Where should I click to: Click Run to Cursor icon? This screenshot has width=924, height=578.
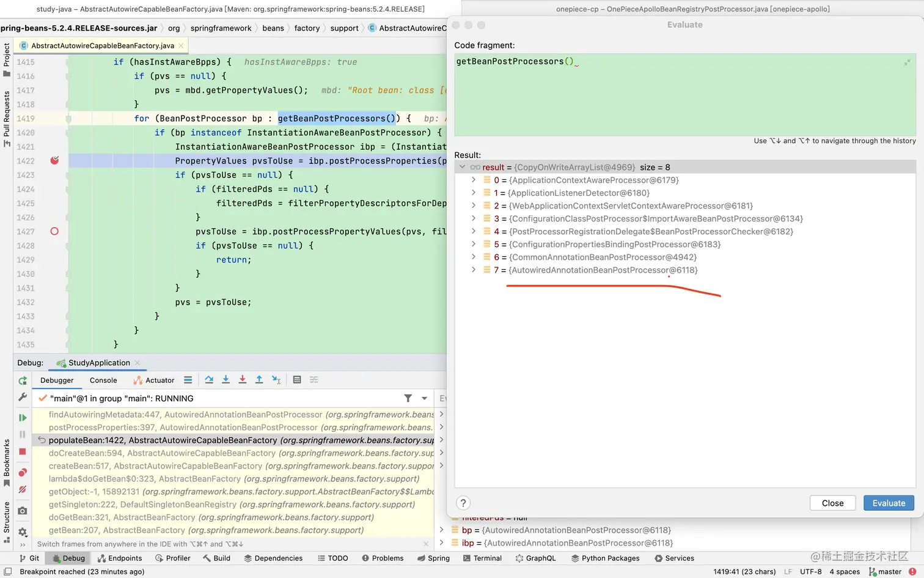click(276, 380)
